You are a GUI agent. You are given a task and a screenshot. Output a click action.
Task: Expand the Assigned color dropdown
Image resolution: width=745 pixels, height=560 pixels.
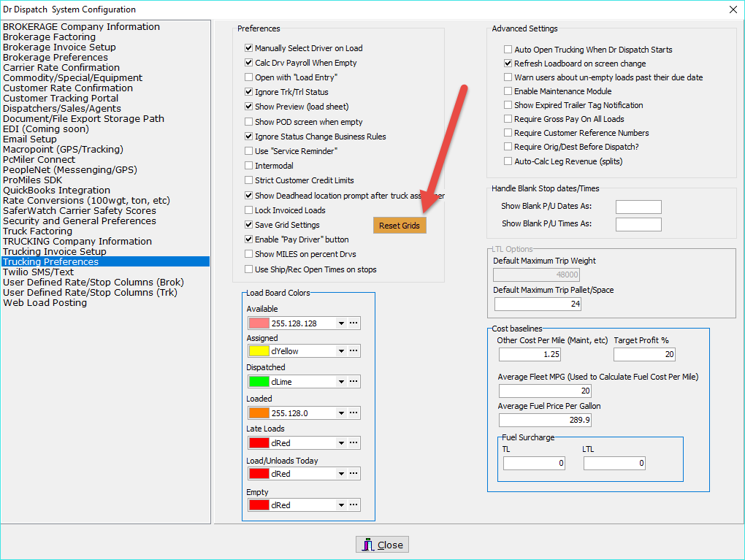(x=341, y=351)
